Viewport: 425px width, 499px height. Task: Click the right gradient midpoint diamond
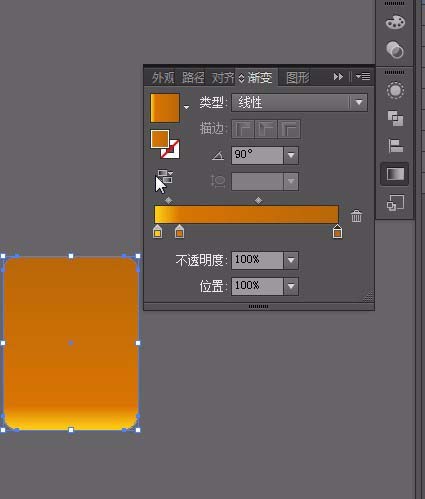[x=258, y=200]
